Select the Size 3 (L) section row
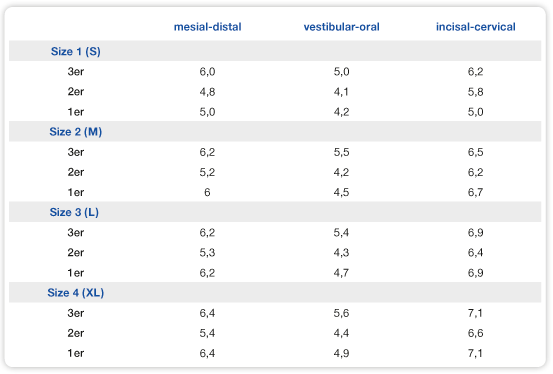The height and width of the screenshot is (374, 553). 275,212
